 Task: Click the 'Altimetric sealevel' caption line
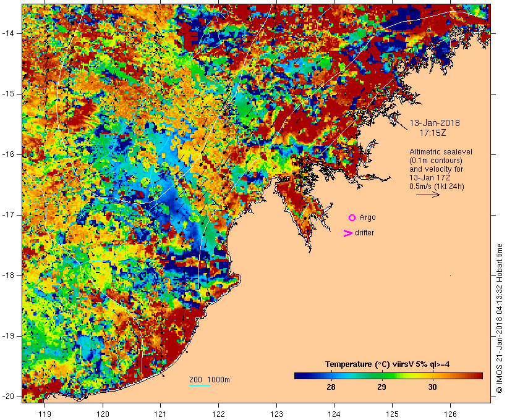pos(441,152)
